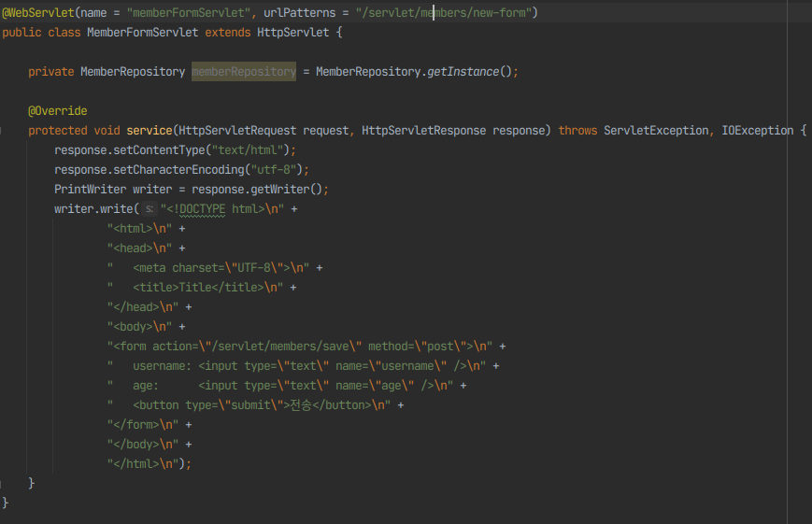Image resolution: width=812 pixels, height=524 pixels.
Task: Click the HttpServletResponse parameter type
Action: tap(423, 131)
